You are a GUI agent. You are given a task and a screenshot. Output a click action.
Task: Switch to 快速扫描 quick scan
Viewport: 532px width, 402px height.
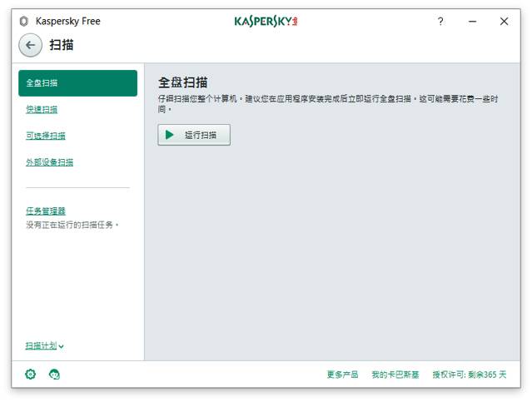(x=42, y=109)
